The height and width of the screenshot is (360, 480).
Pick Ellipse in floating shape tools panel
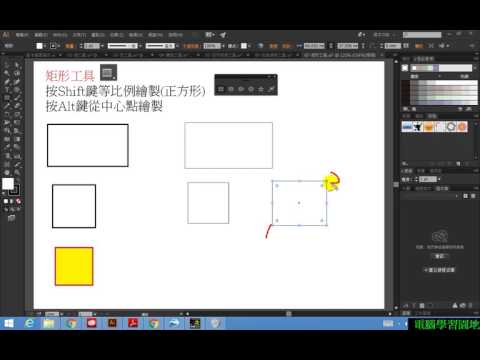pyautogui.click(x=241, y=89)
